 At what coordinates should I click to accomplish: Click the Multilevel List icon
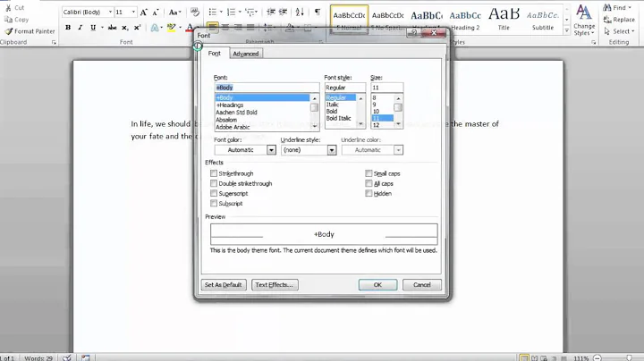click(x=250, y=12)
